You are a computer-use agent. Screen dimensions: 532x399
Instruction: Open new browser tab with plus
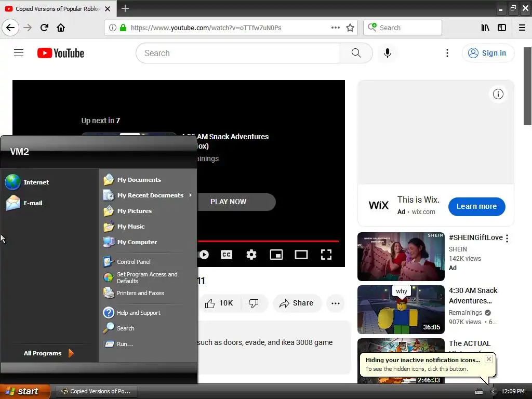pyautogui.click(x=125, y=8)
